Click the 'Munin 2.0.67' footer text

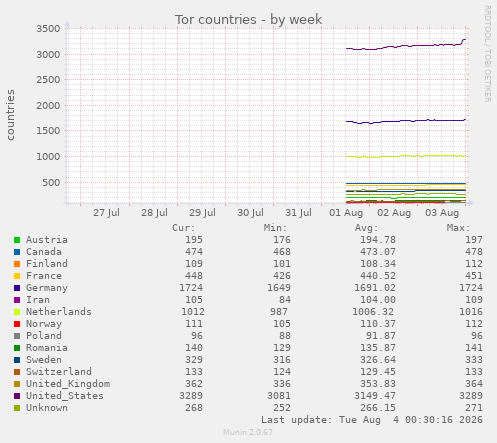tap(248, 432)
